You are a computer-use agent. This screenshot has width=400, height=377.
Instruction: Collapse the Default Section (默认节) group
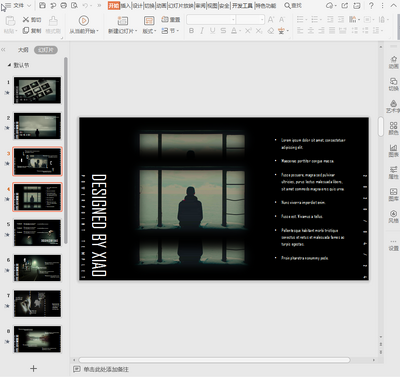coord(9,65)
